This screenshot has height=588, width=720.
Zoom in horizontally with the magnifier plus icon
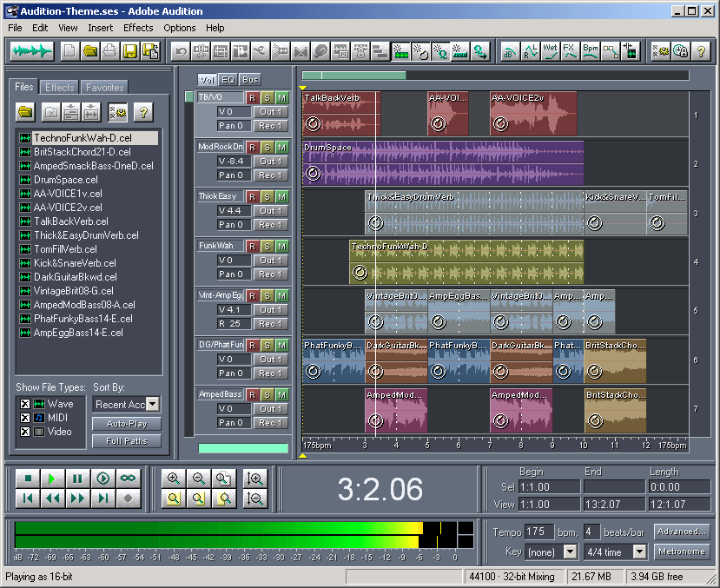(174, 479)
